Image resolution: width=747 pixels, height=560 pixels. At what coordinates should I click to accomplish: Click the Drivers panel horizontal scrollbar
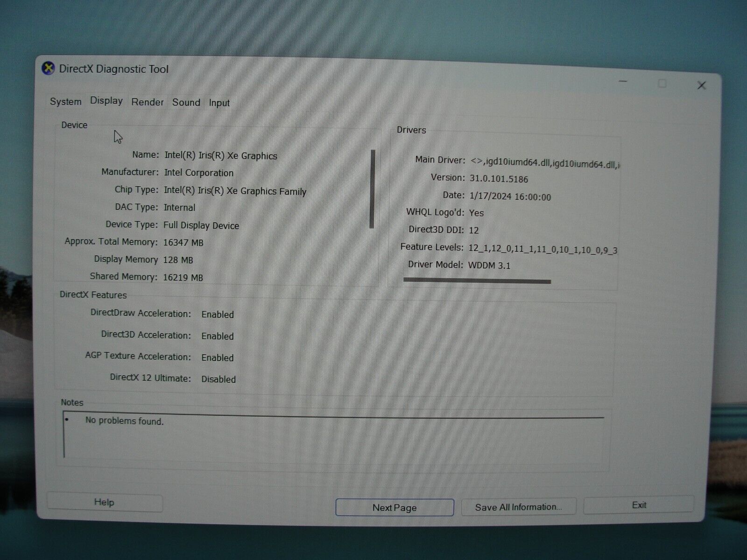(477, 281)
